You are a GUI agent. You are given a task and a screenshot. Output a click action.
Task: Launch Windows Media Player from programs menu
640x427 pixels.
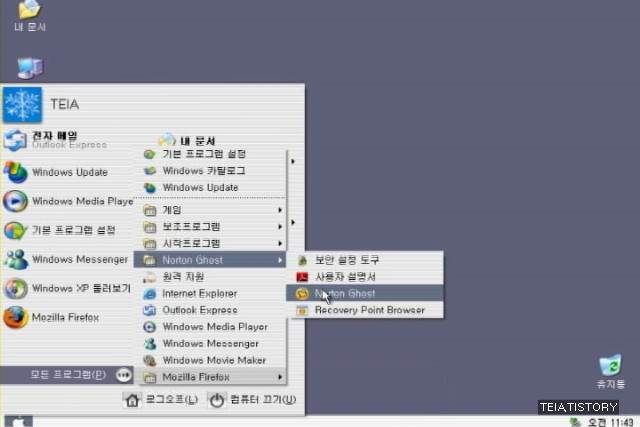click(x=210, y=327)
